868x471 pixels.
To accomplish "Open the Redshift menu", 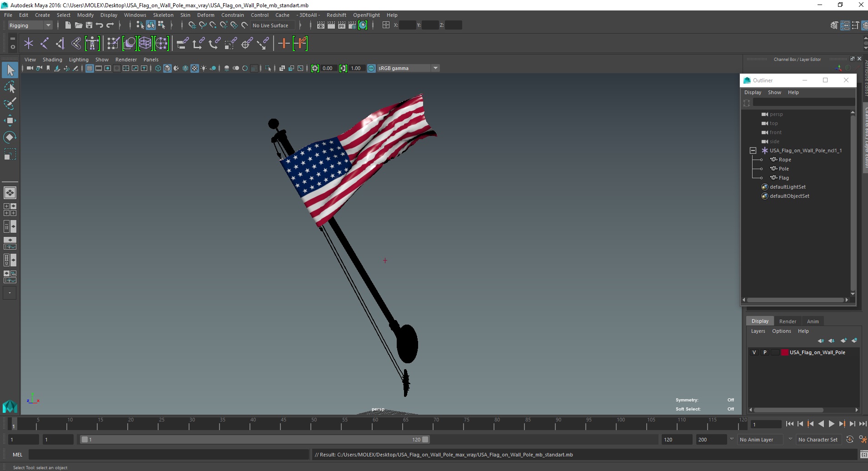I will pyautogui.click(x=336, y=15).
